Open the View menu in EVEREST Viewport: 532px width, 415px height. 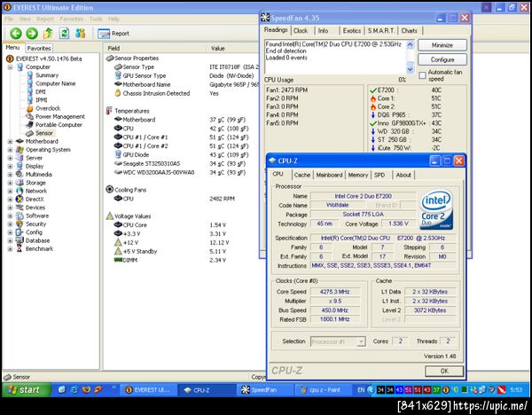click(25, 19)
